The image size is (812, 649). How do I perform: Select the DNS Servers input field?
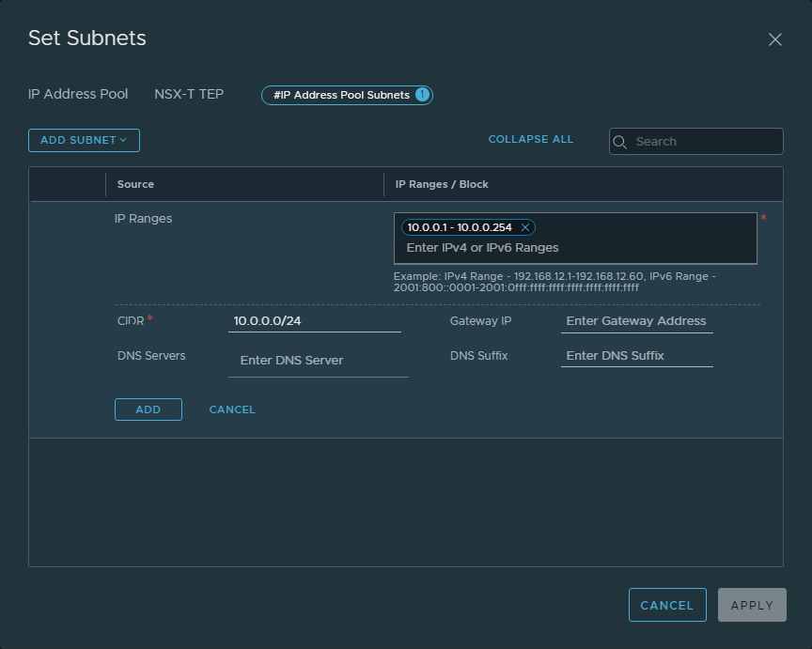click(x=318, y=361)
